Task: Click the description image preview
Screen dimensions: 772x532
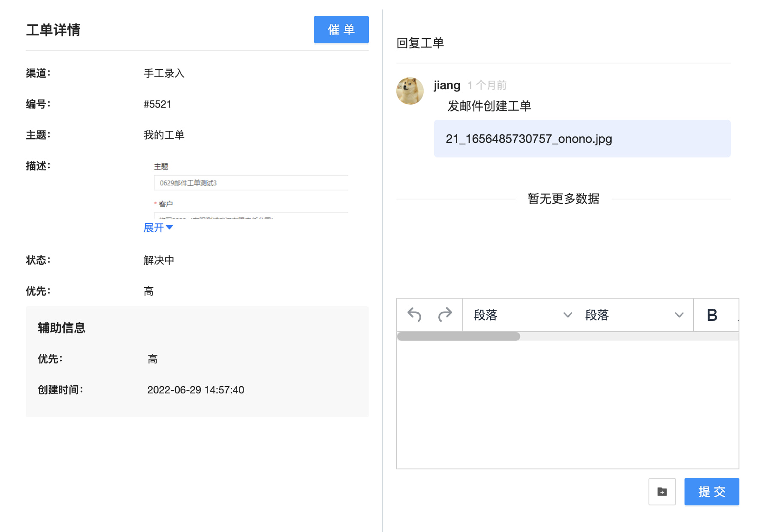Action: click(x=251, y=189)
